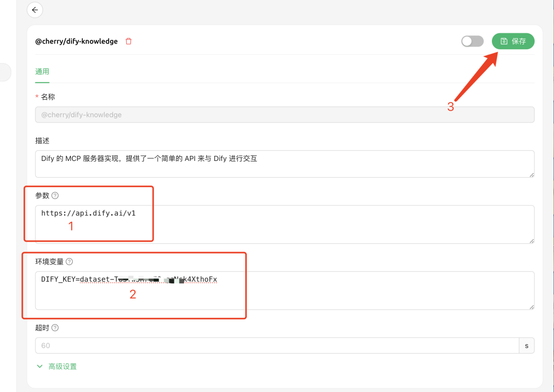
Task: Focus the 名称 name input field
Action: click(x=284, y=115)
